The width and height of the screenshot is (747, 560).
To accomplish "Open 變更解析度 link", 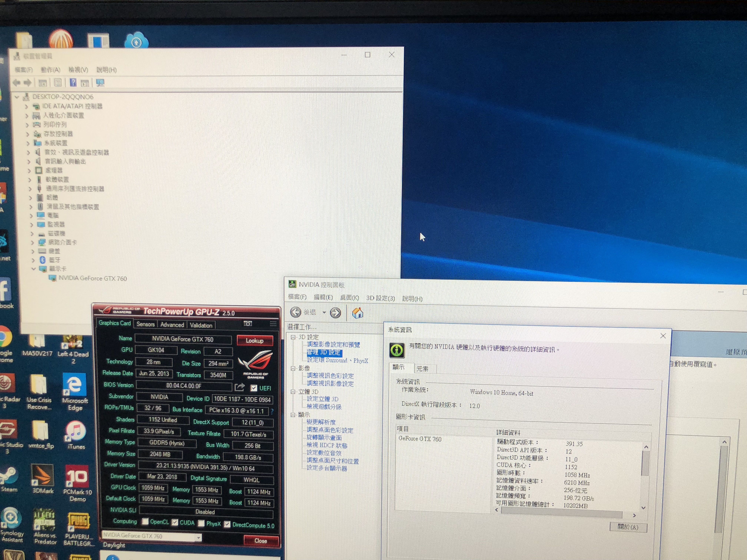I will coord(321,422).
